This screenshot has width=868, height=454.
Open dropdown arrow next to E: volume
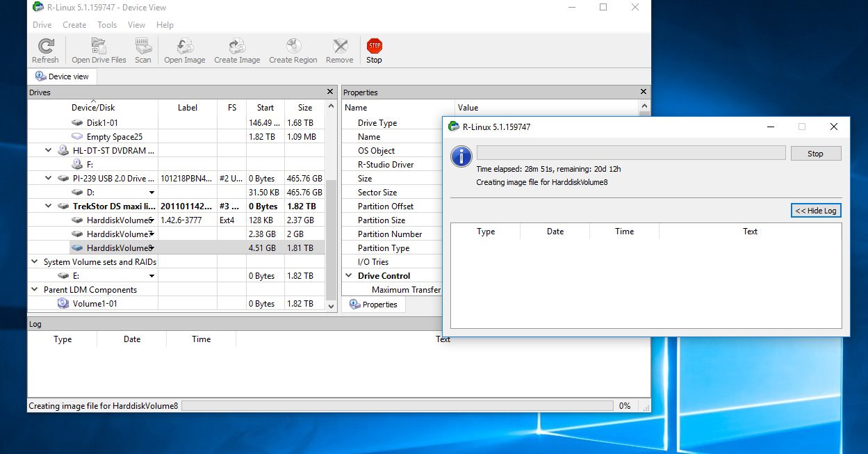click(152, 276)
